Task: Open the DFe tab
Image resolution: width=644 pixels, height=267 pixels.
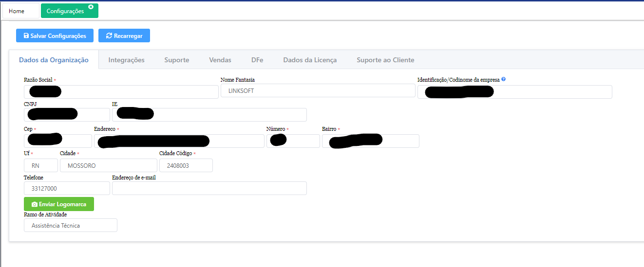Action: tap(257, 60)
